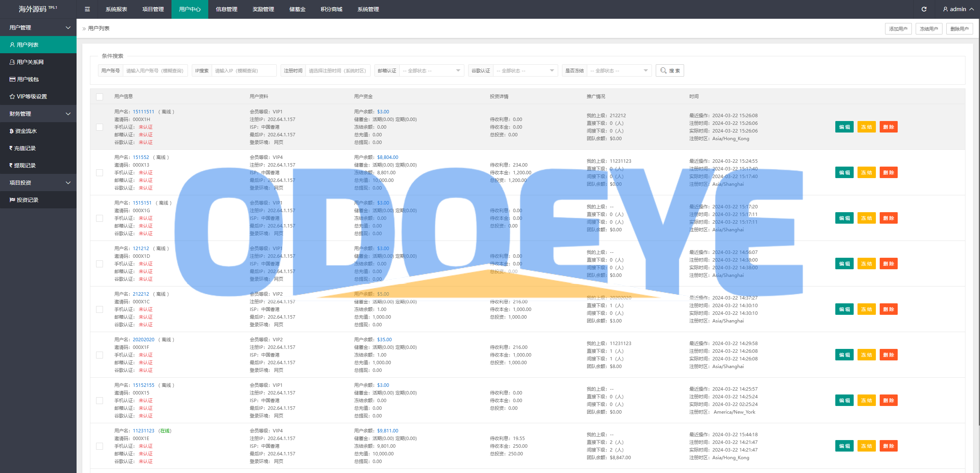980x473 pixels.
Task: Click the user relationship network icon
Action: [x=12, y=62]
